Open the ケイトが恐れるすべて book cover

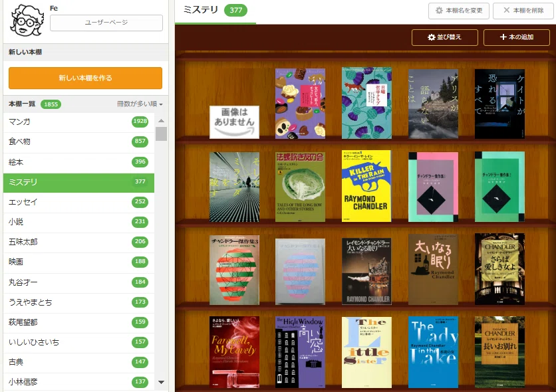(x=499, y=104)
